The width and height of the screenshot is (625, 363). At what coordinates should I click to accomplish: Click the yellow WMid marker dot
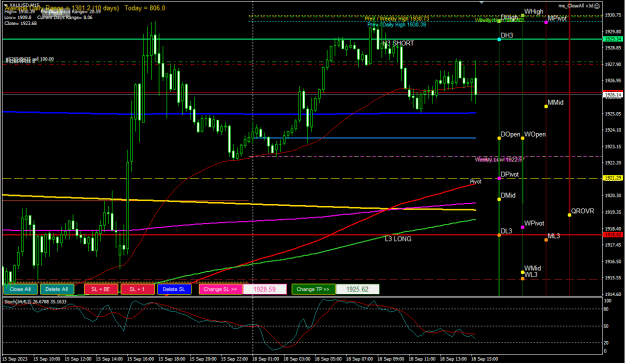523,273
